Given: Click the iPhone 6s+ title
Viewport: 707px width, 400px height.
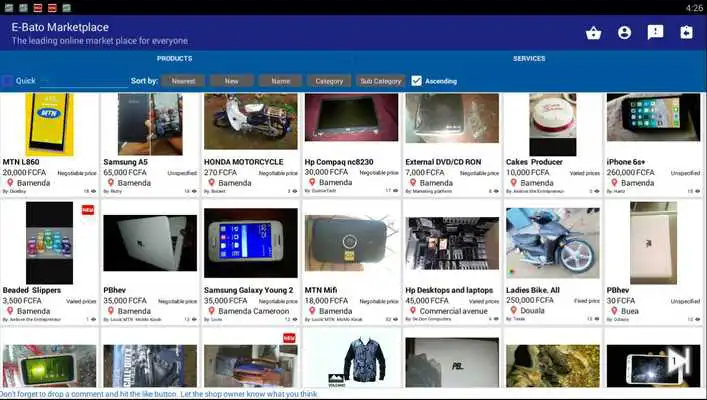Looking at the screenshot, I should pyautogui.click(x=626, y=162).
